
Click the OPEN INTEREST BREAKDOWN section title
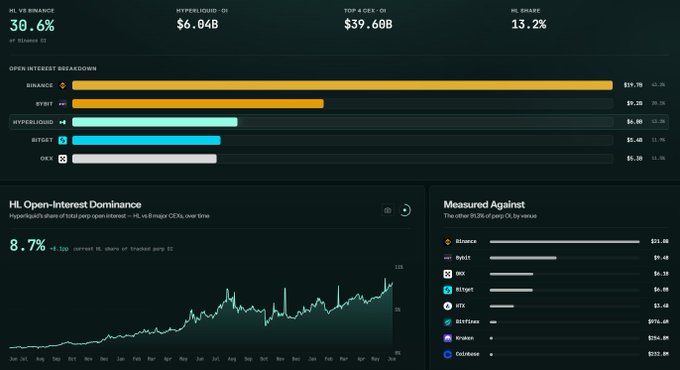[x=53, y=69]
